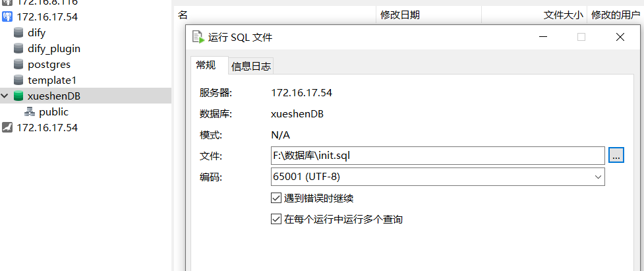
Task: Toggle the 在每个运行中运行多个查询 checkbox
Action: [276, 219]
